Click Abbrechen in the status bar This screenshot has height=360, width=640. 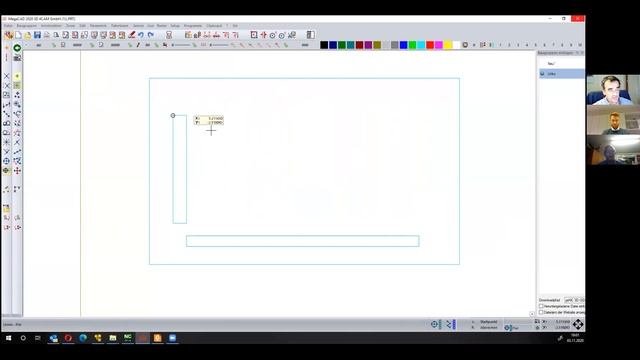(x=488, y=328)
